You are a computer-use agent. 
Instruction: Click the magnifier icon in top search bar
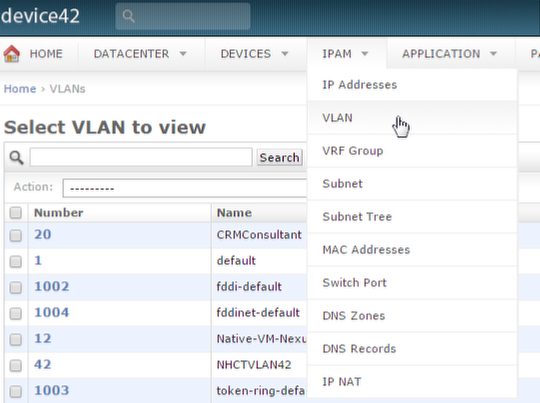(x=128, y=16)
